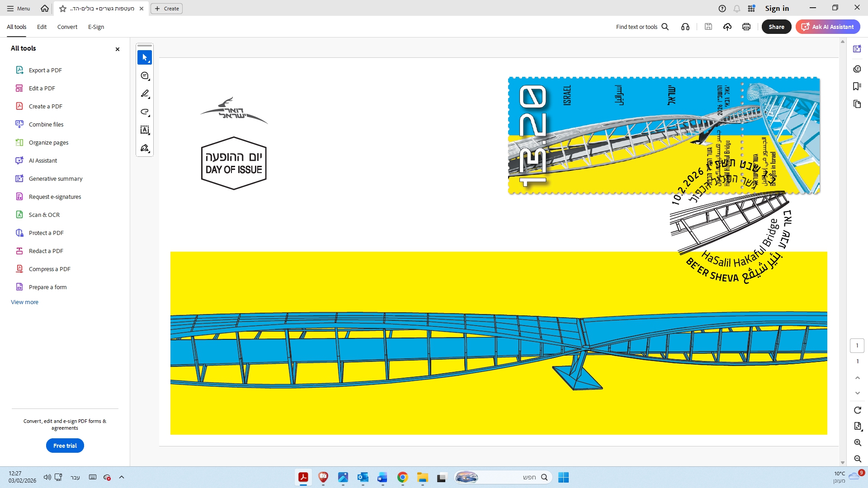Open the E-Sign tab
This screenshot has height=488, width=868.
point(96,27)
